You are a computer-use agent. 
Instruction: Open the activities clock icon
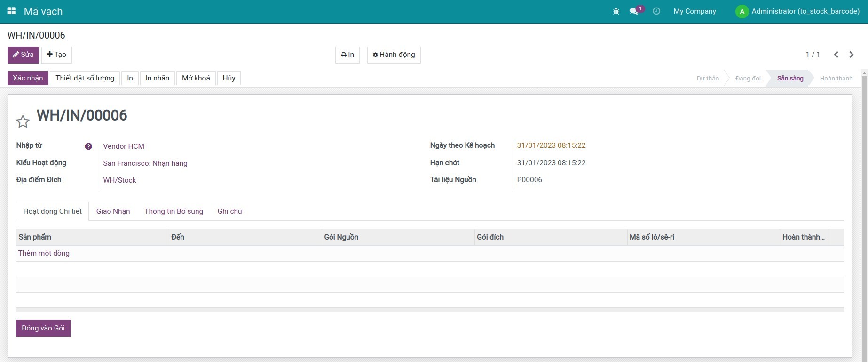tap(656, 11)
